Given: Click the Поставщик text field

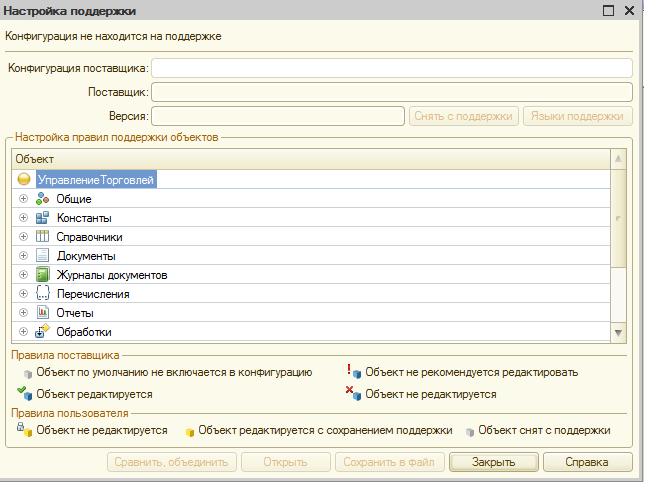Looking at the screenshot, I should pyautogui.click(x=392, y=92).
